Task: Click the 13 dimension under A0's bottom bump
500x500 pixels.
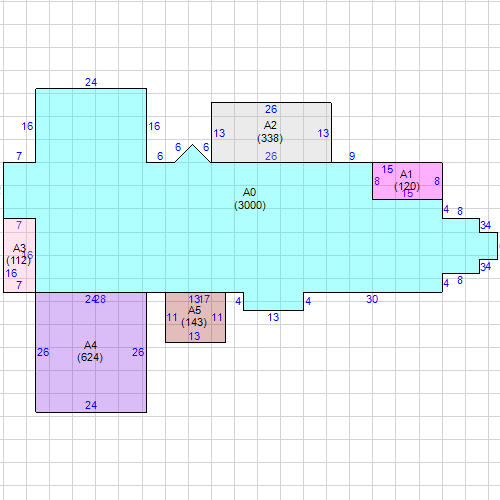Action: (x=273, y=317)
